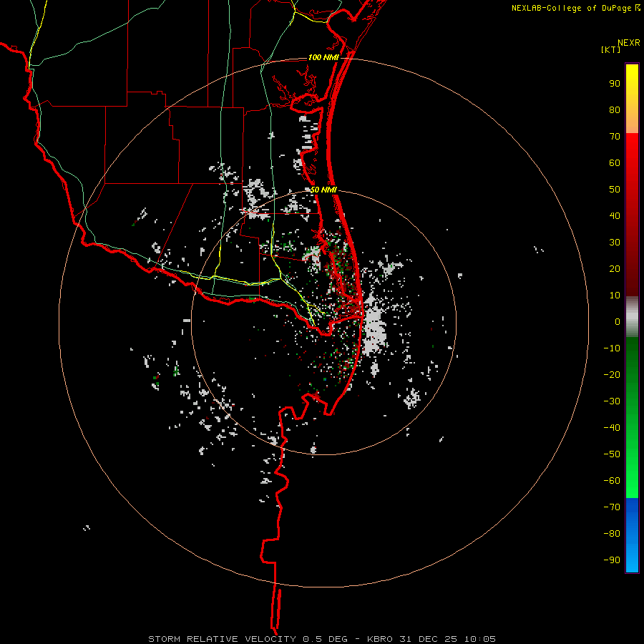Click the 0 value on the velocity scale
Viewport: 644px width, 644px height.
tap(618, 322)
